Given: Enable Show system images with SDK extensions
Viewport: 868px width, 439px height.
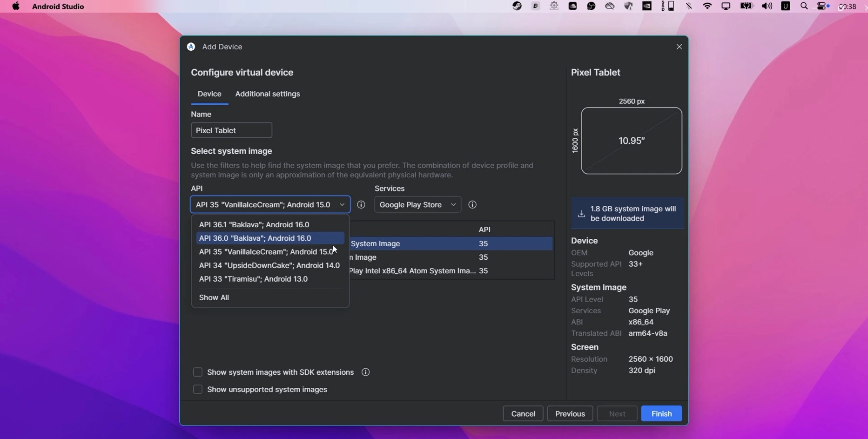Looking at the screenshot, I should click(198, 372).
